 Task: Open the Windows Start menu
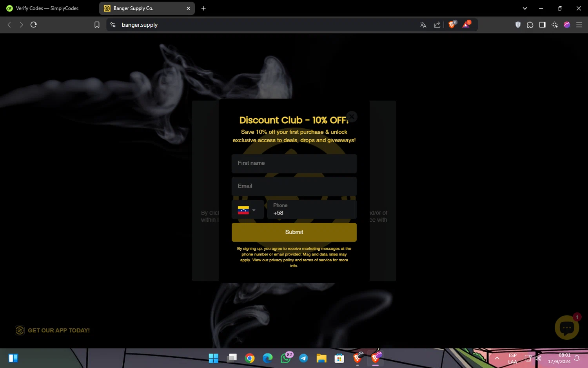pyautogui.click(x=214, y=358)
